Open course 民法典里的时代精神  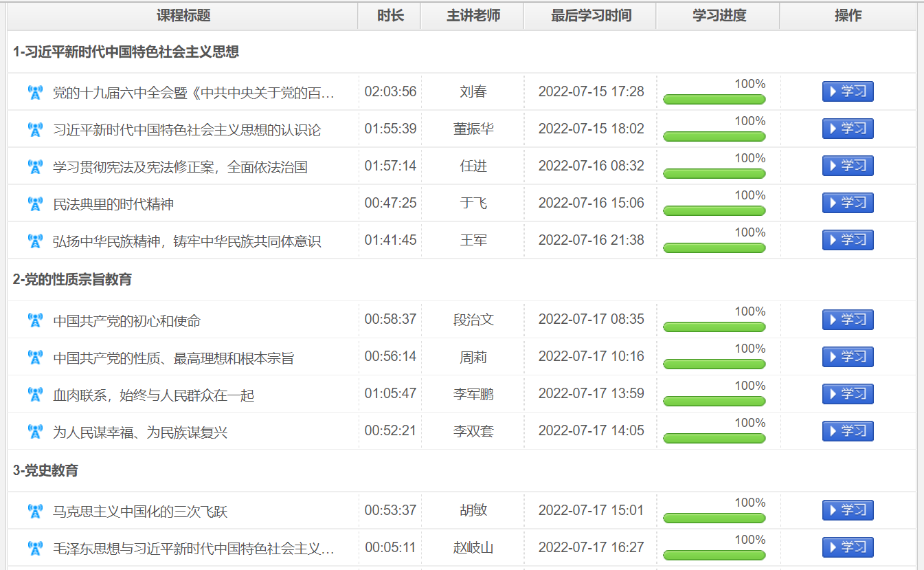[x=113, y=204]
